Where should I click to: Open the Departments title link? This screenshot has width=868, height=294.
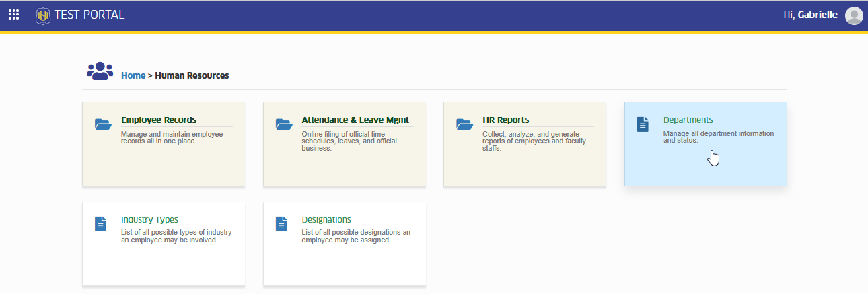tap(688, 120)
